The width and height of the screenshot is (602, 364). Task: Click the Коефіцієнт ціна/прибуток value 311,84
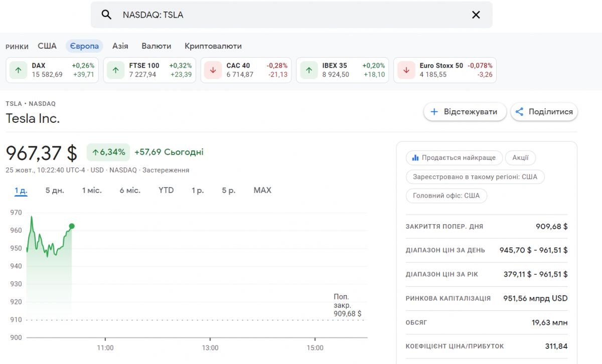pos(556,346)
